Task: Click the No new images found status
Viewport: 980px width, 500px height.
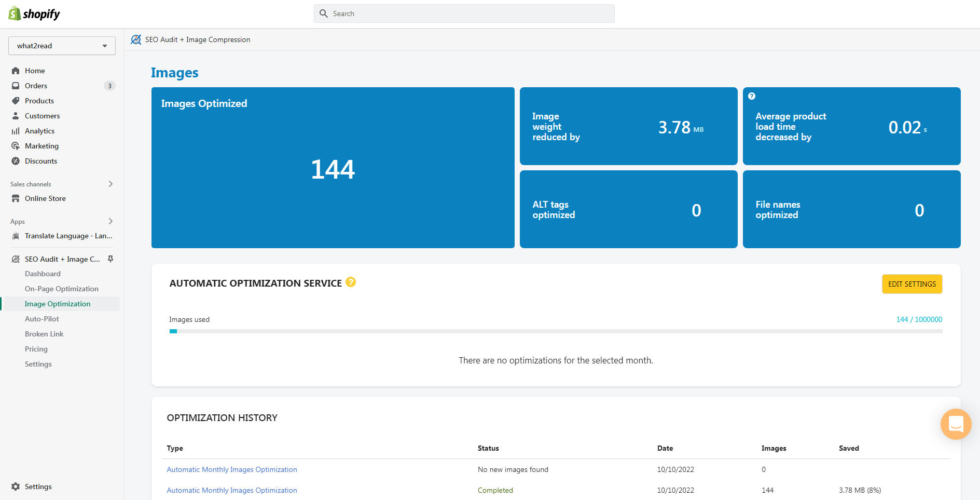Action: 513,469
